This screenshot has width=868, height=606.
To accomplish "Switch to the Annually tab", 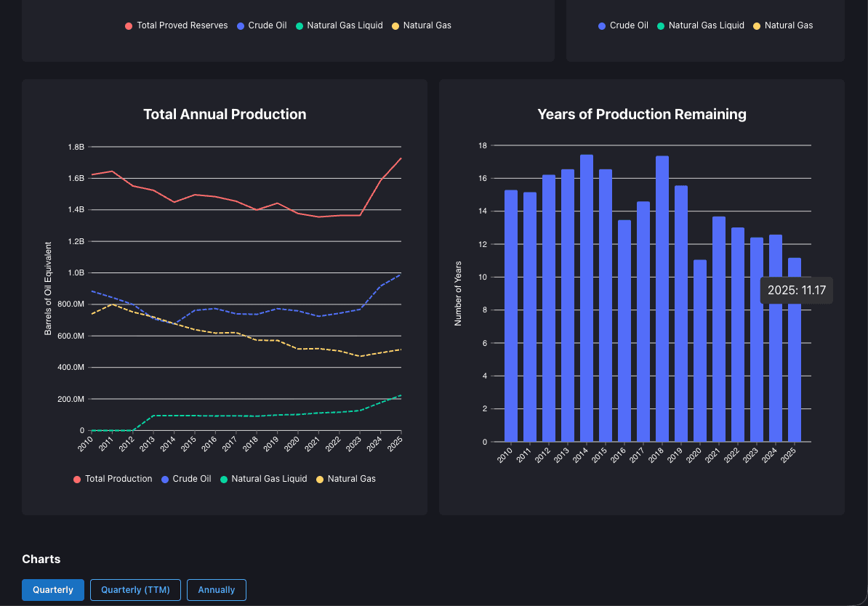I will (217, 590).
